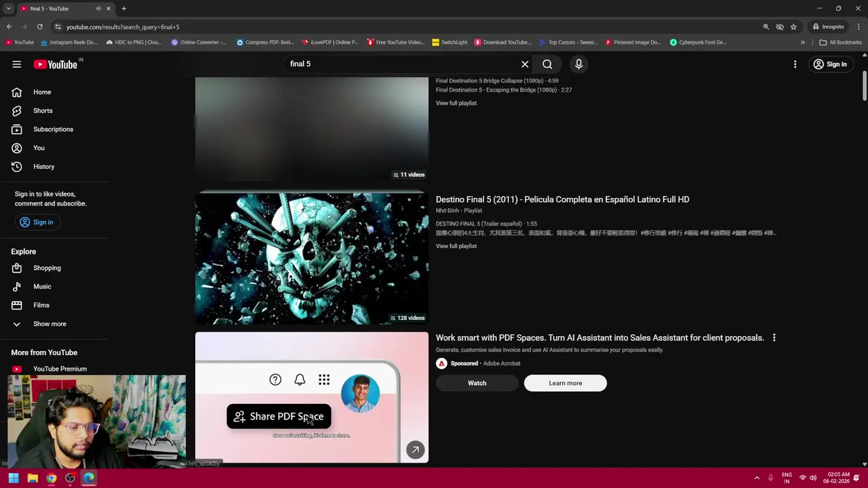Play Final Destination 5 Bridge Collapse video
This screenshot has height=488, width=868.
pos(497,81)
